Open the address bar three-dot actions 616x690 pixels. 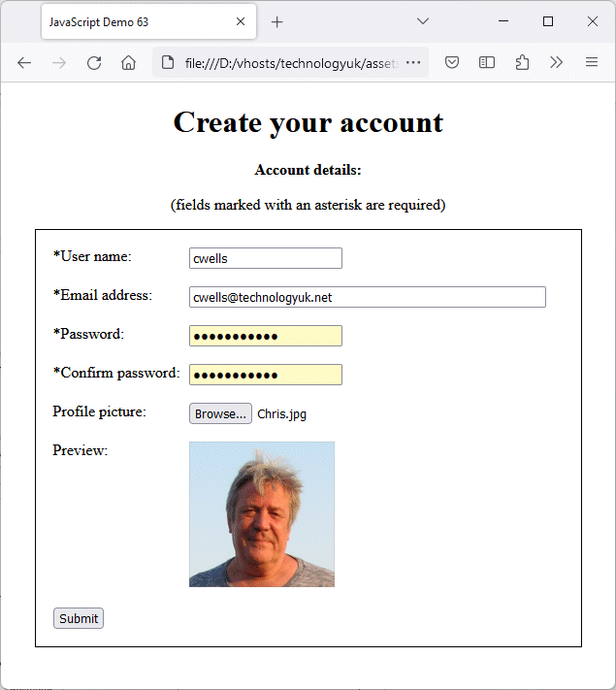point(413,62)
